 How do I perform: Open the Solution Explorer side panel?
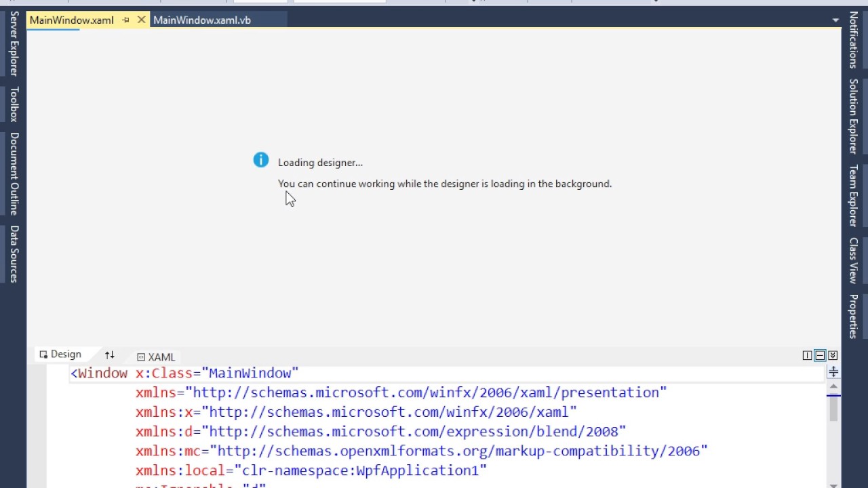click(854, 116)
